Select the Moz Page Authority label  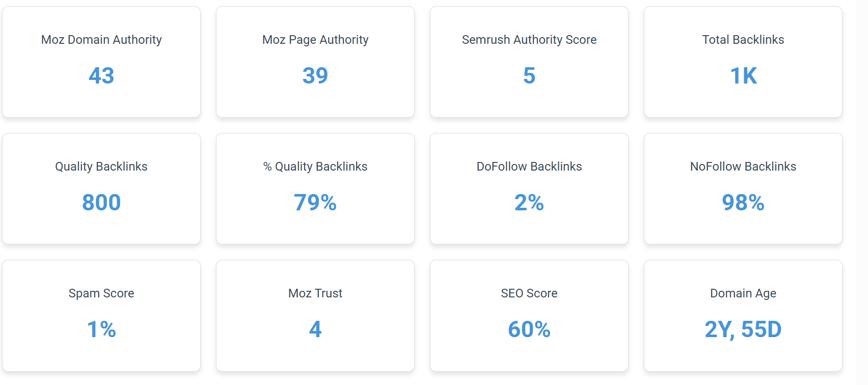pos(315,40)
